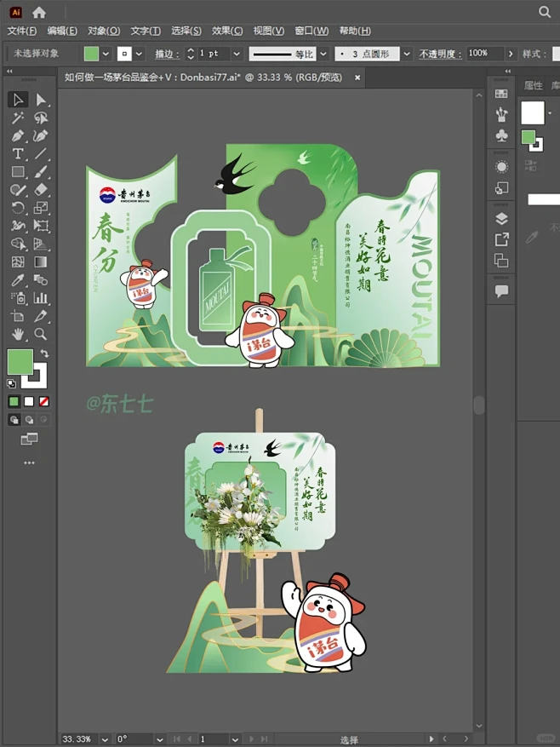560x747 pixels.
Task: Open the 效果(C) menu
Action: [227, 31]
